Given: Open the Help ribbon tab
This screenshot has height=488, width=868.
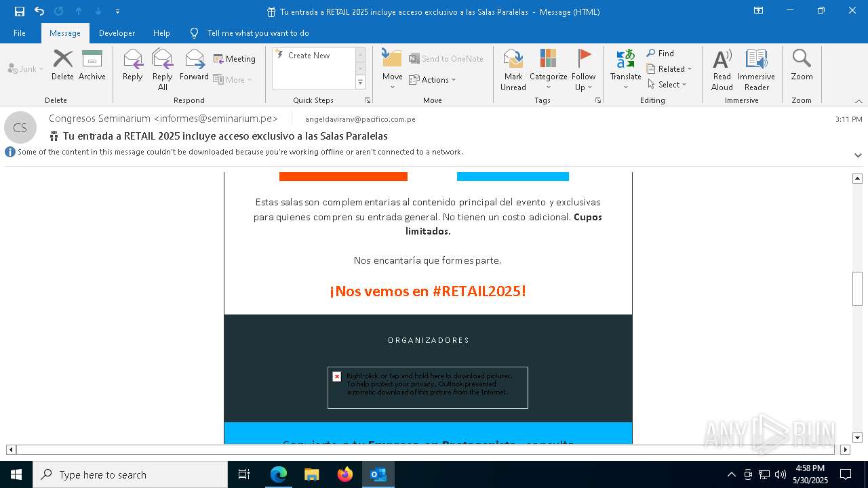Looking at the screenshot, I should 161,33.
